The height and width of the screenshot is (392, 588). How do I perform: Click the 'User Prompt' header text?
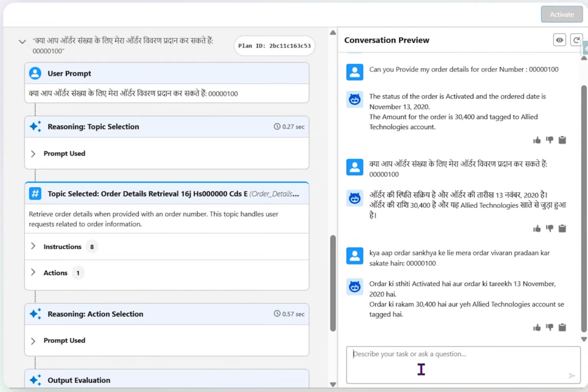[69, 73]
